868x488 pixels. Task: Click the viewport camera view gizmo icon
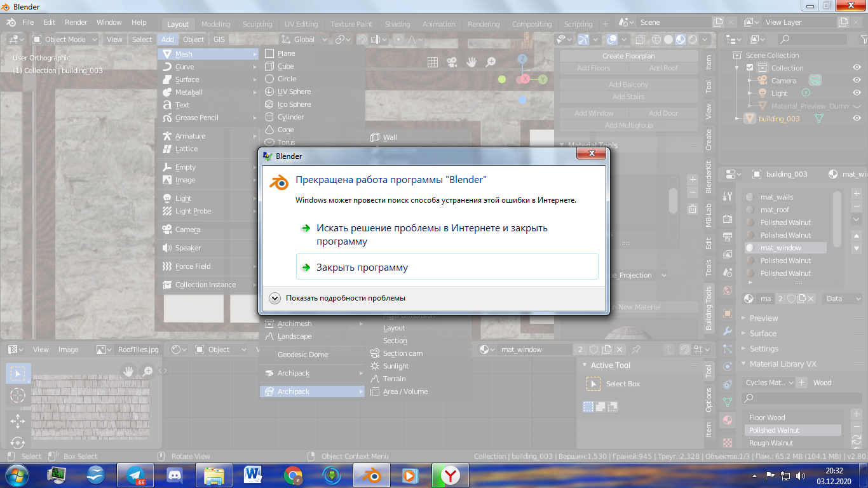452,62
